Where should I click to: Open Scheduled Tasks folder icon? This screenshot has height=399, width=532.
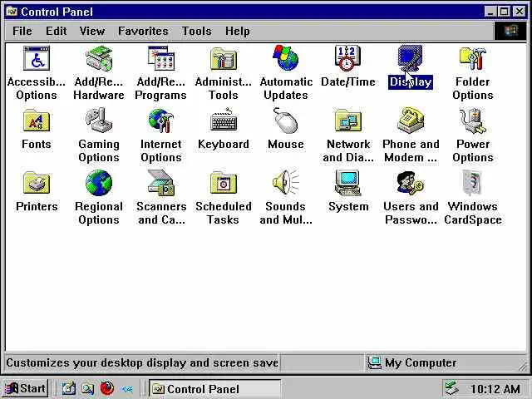pos(224,183)
